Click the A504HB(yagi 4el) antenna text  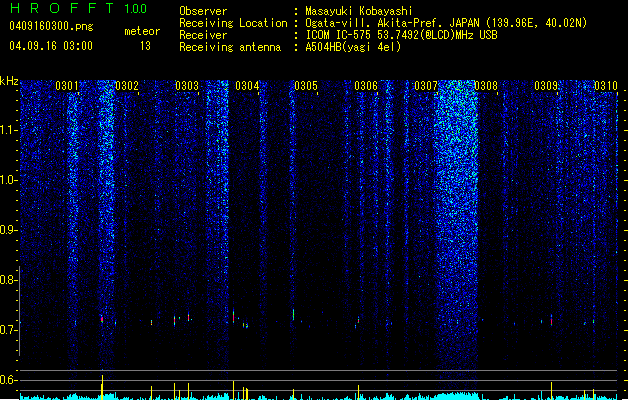click(x=353, y=47)
